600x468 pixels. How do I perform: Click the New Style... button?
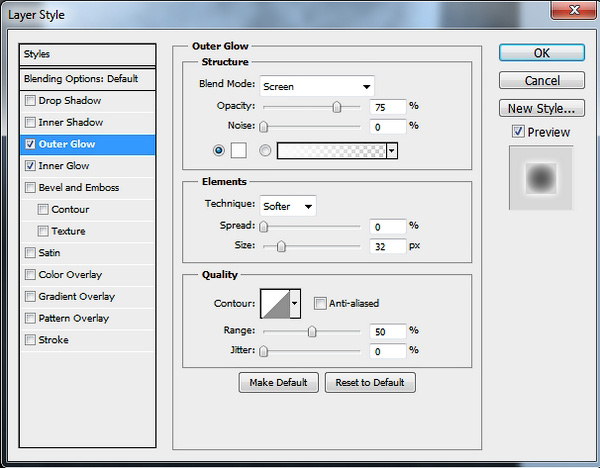(x=542, y=108)
